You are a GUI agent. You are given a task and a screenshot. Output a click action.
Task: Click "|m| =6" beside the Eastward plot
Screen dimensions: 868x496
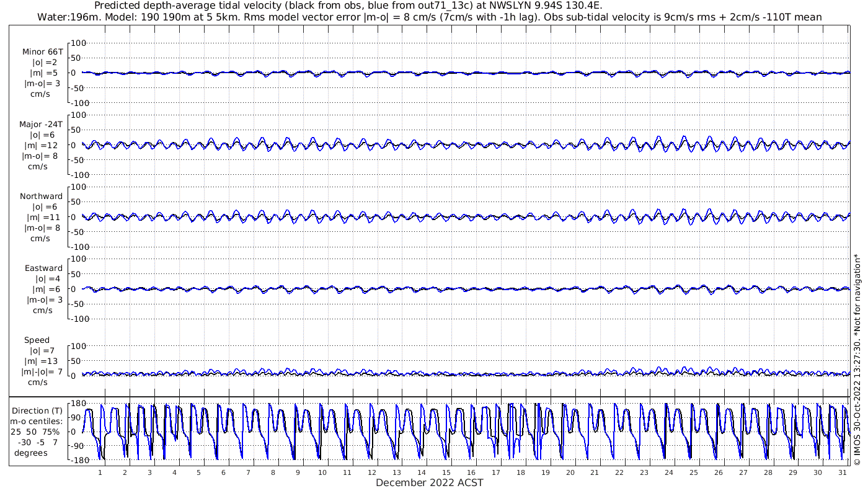[x=45, y=290]
